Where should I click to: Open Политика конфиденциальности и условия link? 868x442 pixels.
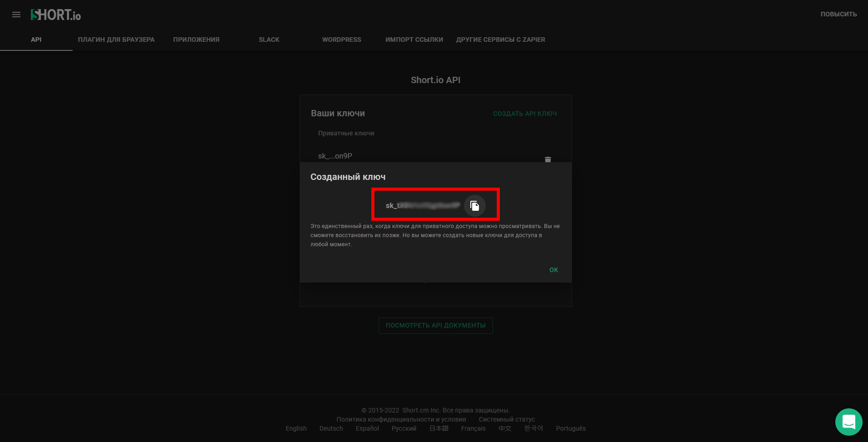pos(401,419)
